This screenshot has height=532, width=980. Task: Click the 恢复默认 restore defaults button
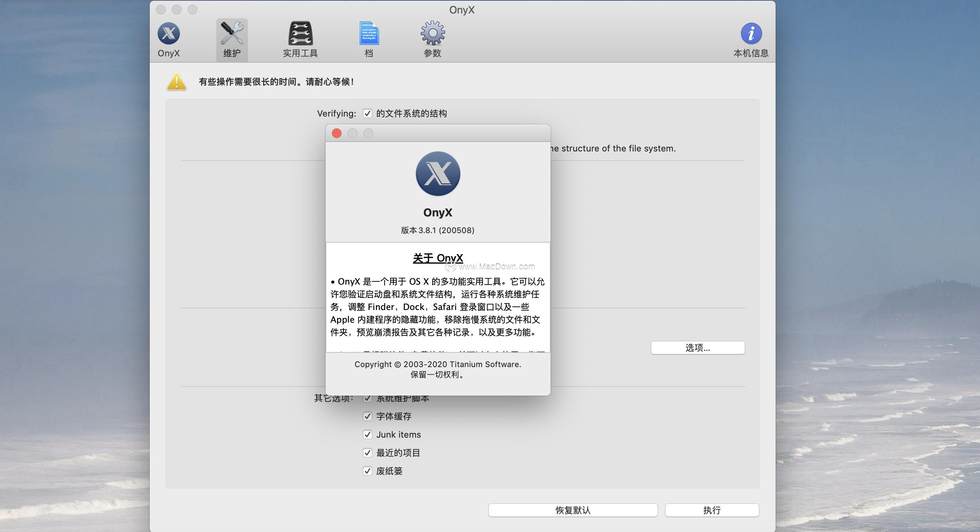click(x=573, y=510)
